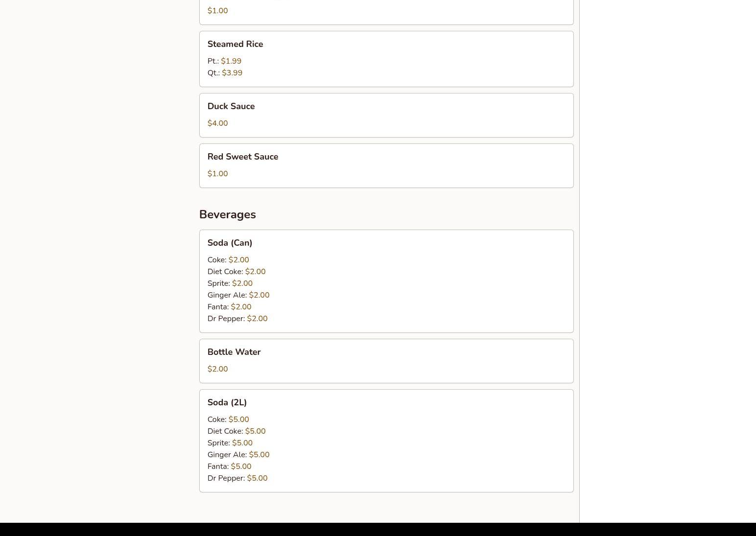Select the Soda (Can) heading
The image size is (756, 536).
[x=230, y=243]
